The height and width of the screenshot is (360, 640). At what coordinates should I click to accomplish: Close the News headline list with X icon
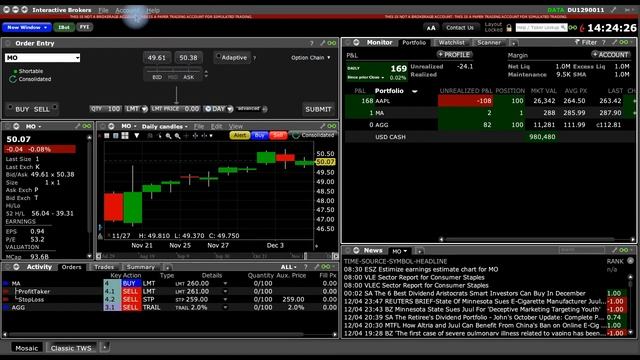pos(631,260)
